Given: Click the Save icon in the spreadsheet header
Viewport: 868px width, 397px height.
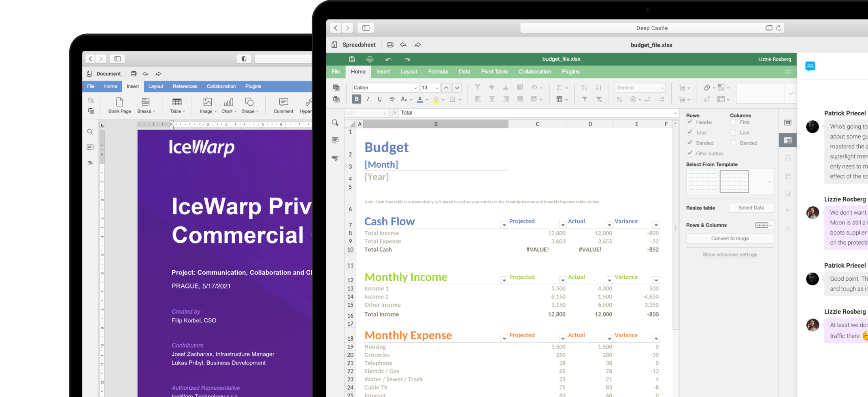Looking at the screenshot, I should point(352,59).
